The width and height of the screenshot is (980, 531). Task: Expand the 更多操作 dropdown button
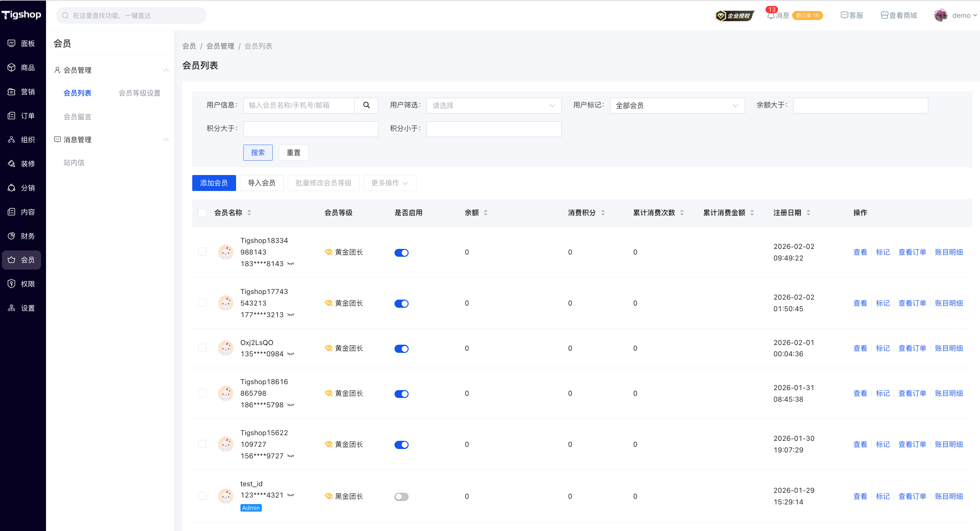(x=389, y=183)
